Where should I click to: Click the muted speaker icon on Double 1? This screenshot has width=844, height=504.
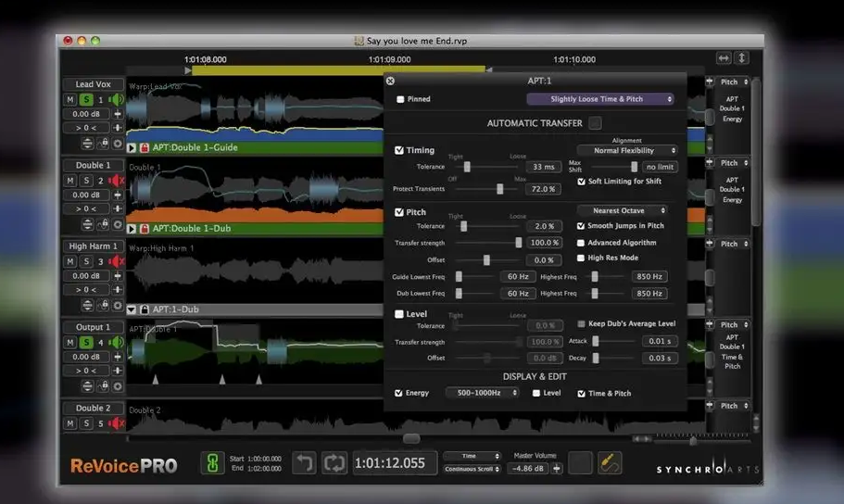point(116,181)
